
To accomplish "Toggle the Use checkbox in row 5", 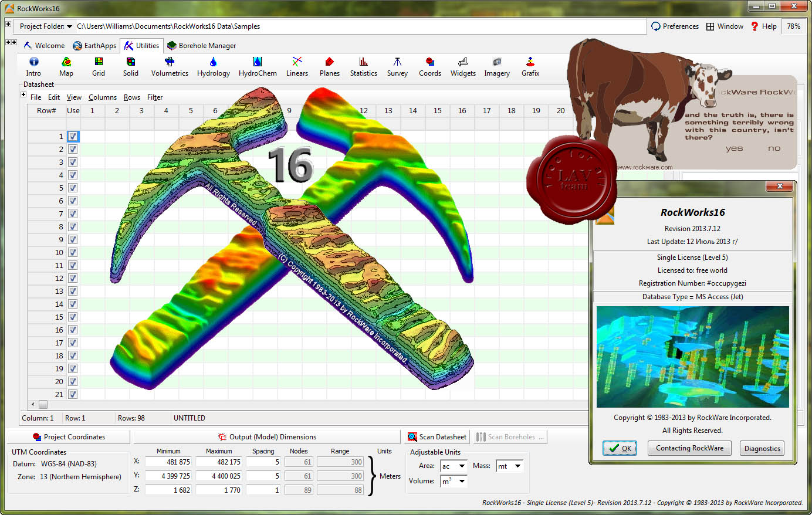I will (73, 188).
